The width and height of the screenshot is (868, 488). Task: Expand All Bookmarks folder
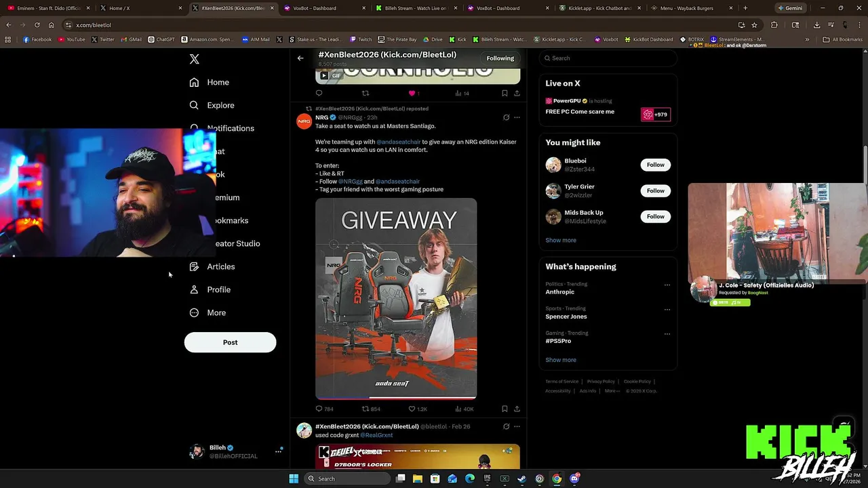tap(842, 39)
